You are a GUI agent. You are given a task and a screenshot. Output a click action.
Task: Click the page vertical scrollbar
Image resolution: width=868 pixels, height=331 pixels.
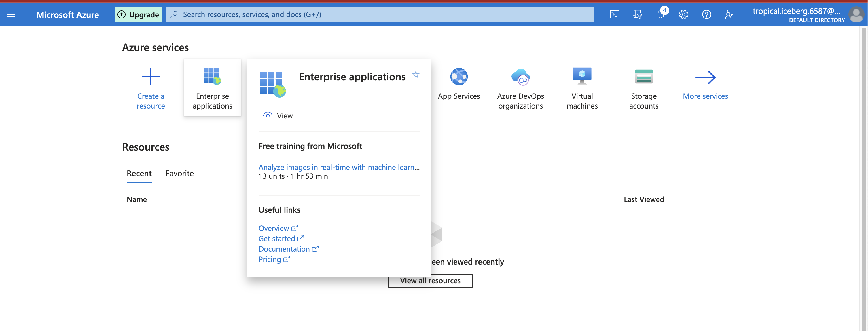(x=863, y=178)
